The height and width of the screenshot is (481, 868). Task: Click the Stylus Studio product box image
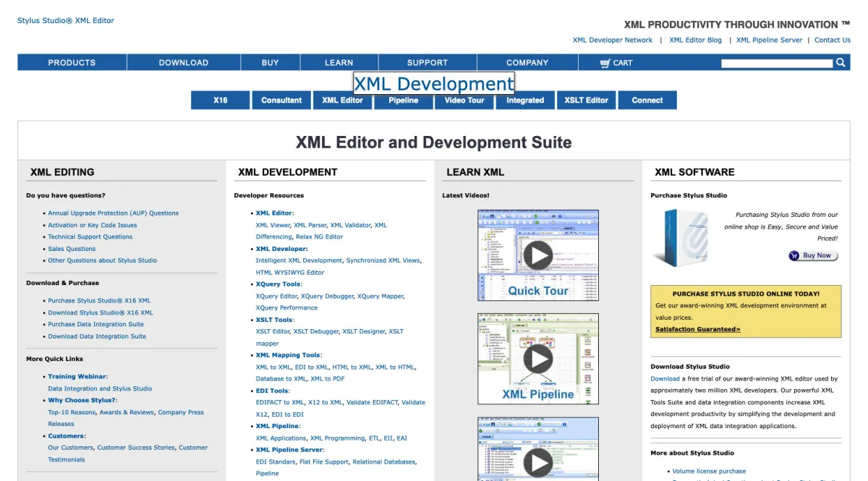tap(679, 237)
